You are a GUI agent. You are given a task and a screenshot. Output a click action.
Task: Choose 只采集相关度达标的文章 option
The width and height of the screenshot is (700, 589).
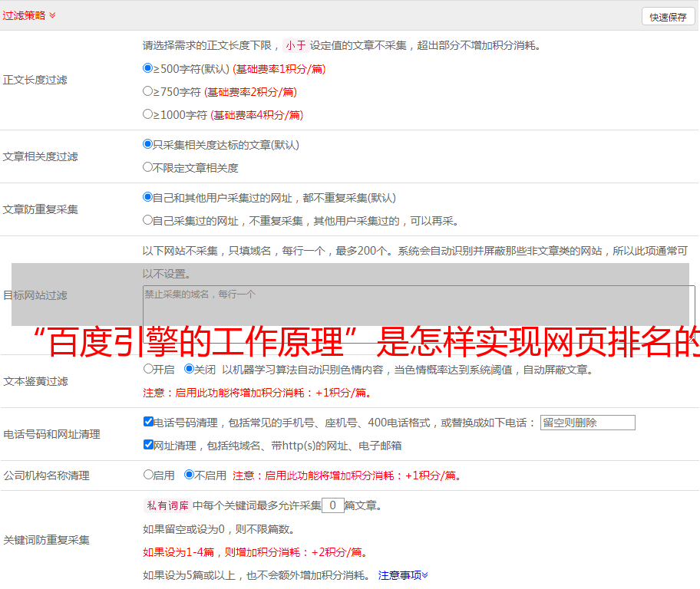pos(148,144)
